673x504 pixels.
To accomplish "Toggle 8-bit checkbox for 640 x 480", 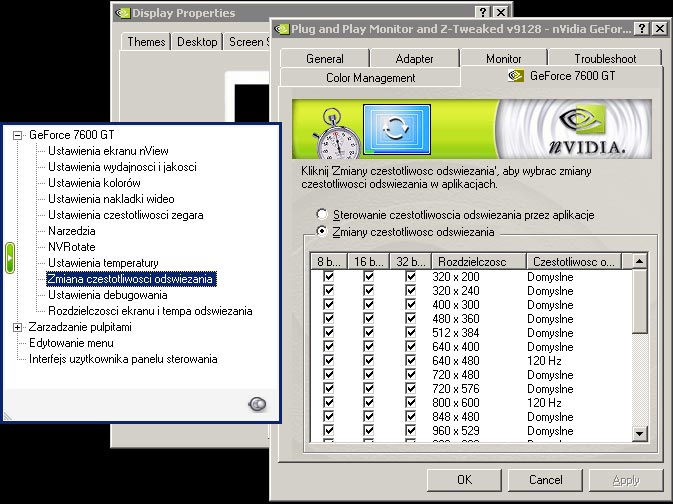I will tap(329, 360).
